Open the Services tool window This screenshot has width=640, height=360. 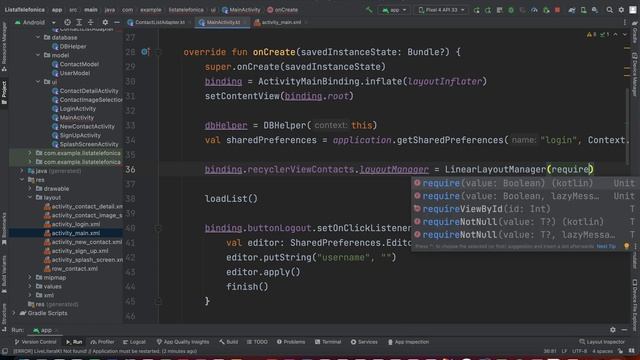pyautogui.click(x=364, y=342)
